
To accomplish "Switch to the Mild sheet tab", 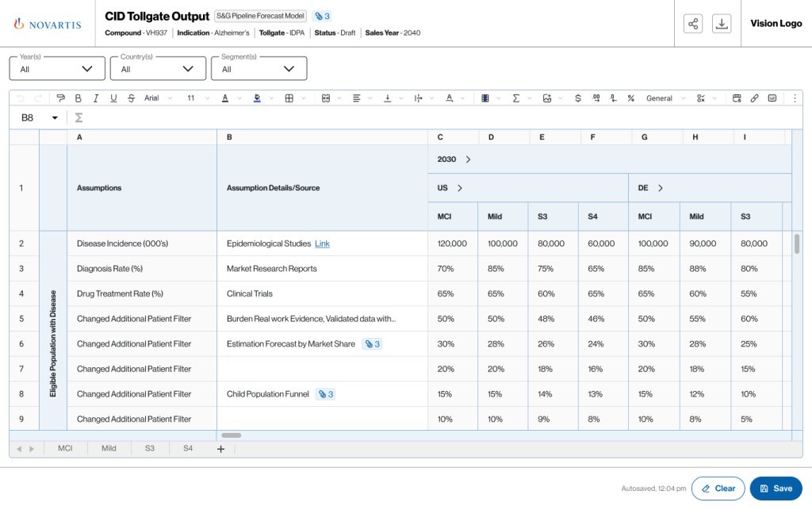I will click(109, 449).
